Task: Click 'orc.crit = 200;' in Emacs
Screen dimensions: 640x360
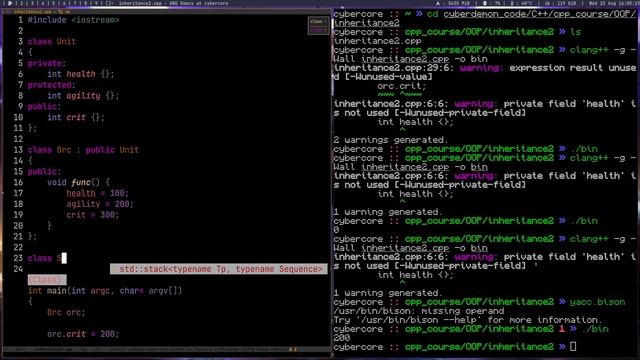Action: click(83, 334)
